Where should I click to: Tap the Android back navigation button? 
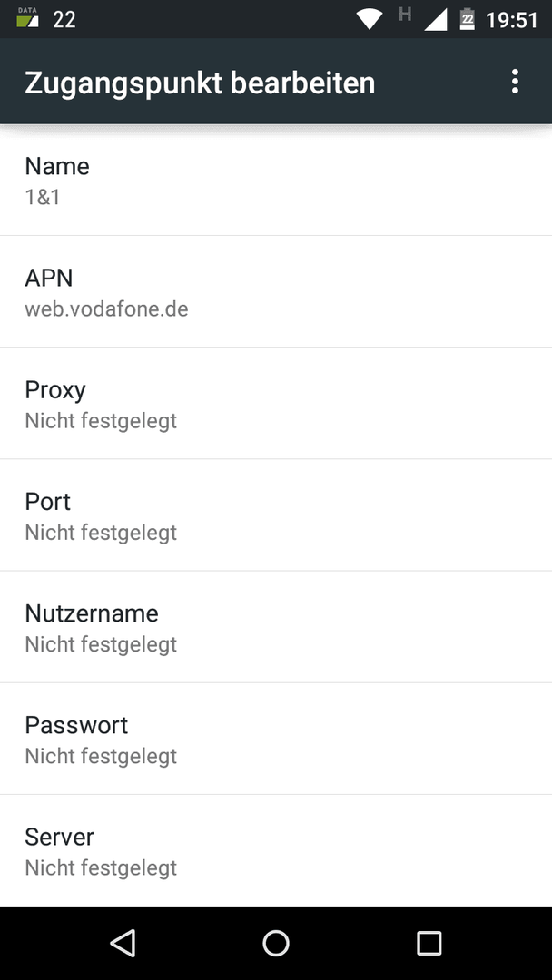click(123, 943)
